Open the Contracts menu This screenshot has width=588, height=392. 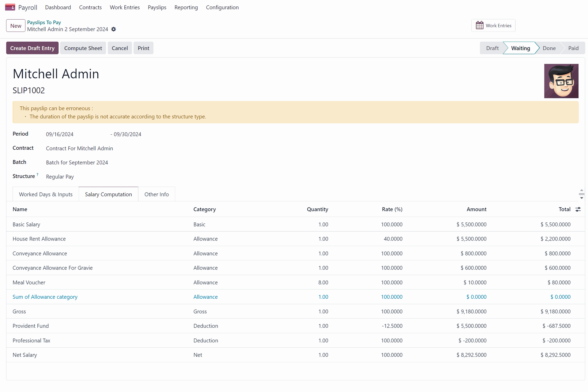click(x=90, y=7)
